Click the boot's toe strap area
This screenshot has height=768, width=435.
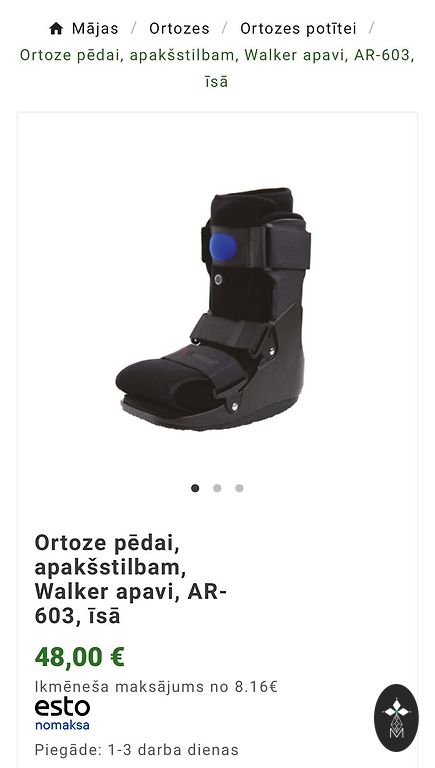click(x=206, y=366)
